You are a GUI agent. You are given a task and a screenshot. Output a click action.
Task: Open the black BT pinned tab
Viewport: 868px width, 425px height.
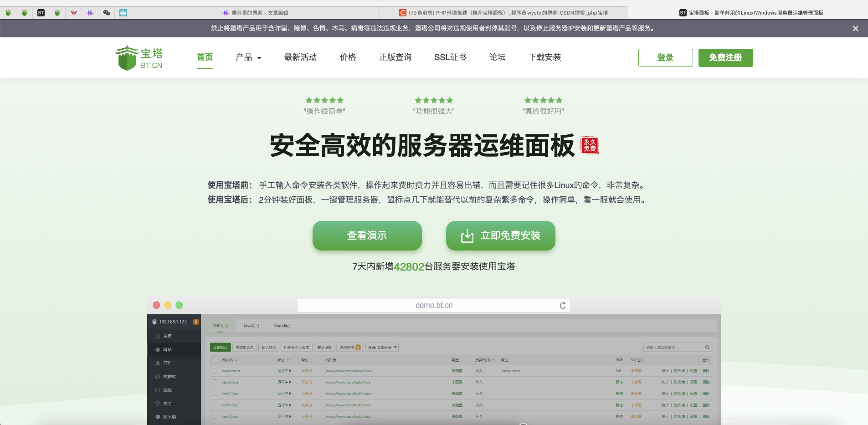pyautogui.click(x=41, y=13)
